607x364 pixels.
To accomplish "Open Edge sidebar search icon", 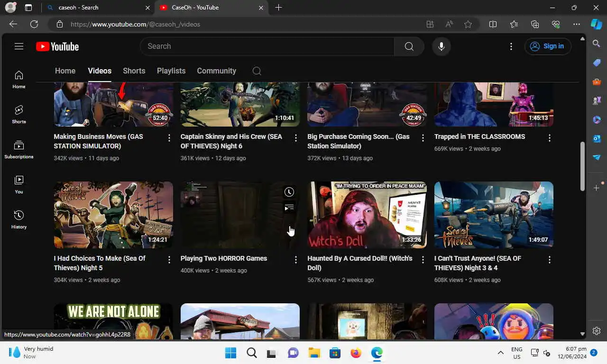I will pyautogui.click(x=597, y=44).
